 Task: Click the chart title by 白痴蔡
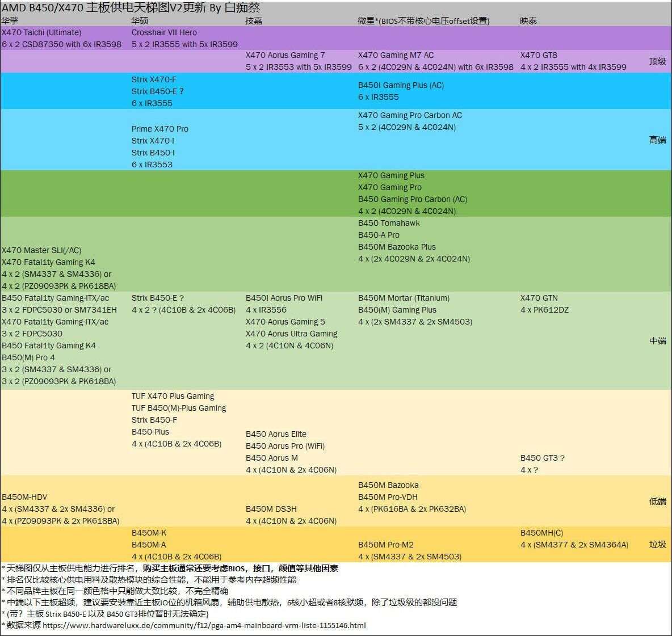pos(131,8)
